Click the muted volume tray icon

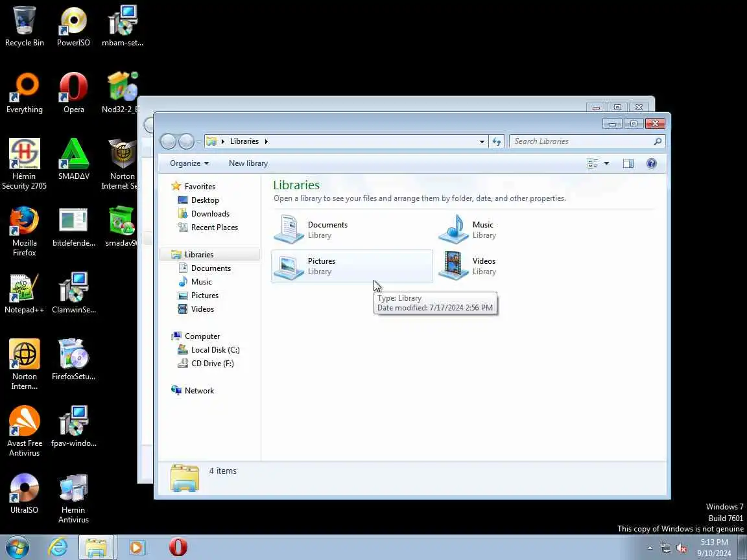(x=682, y=548)
